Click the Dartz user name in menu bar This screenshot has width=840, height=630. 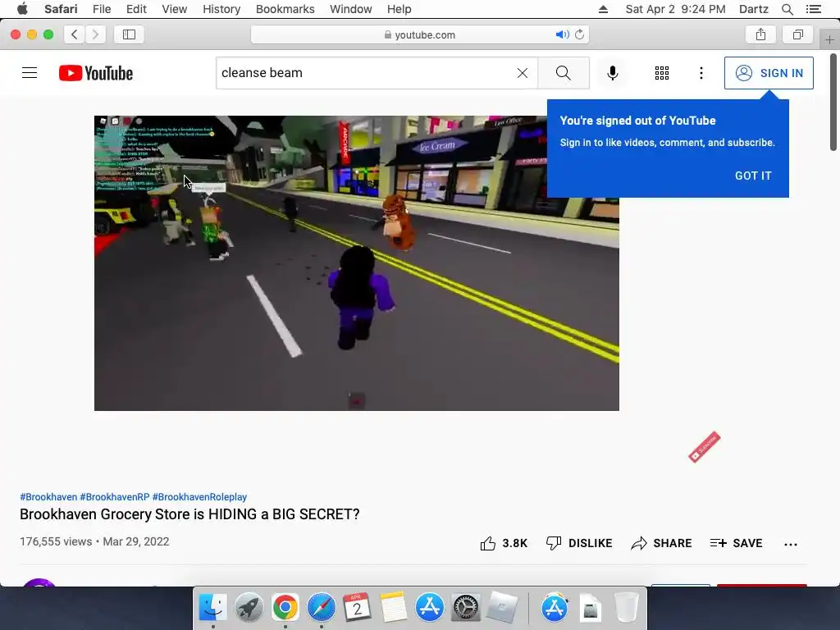[753, 9]
